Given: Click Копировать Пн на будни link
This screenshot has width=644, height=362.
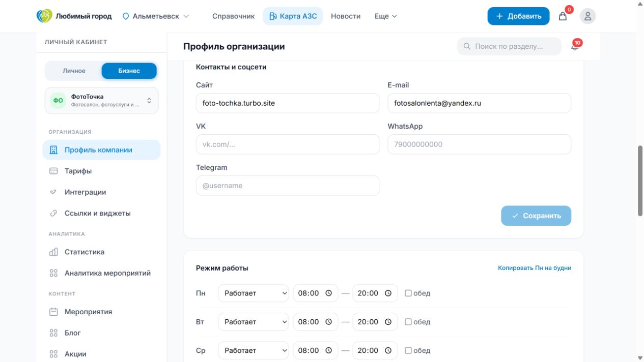Looking at the screenshot, I should [x=535, y=268].
